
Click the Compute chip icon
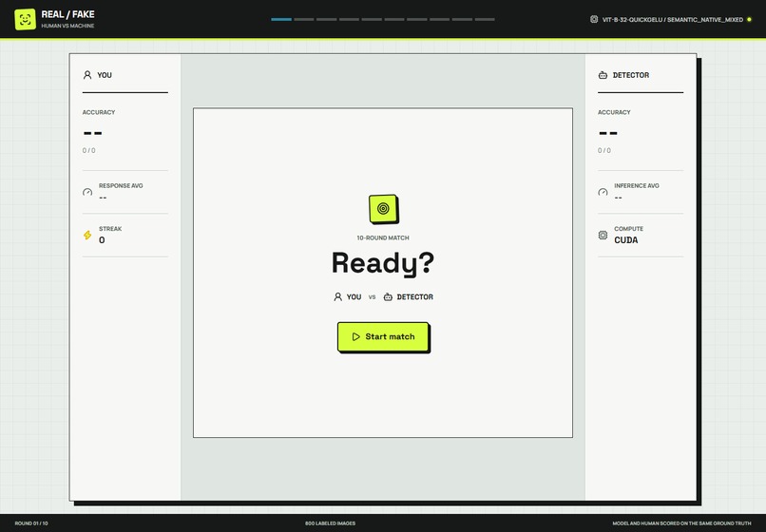[603, 235]
